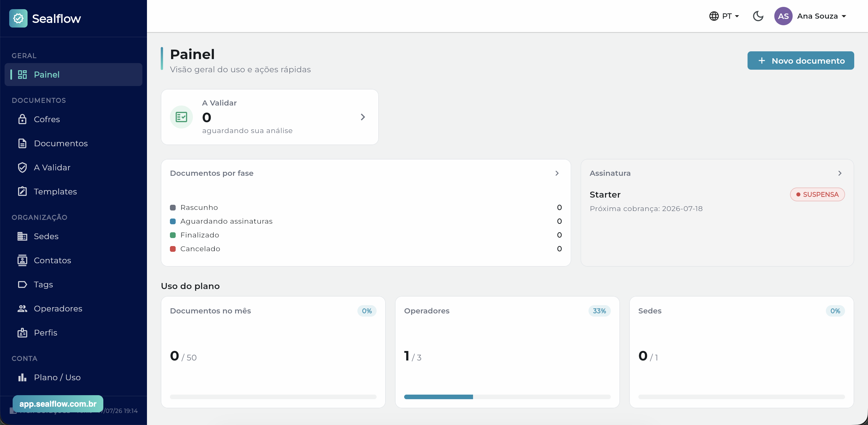
Task: Open A Validar card via its chevron
Action: pyautogui.click(x=363, y=117)
